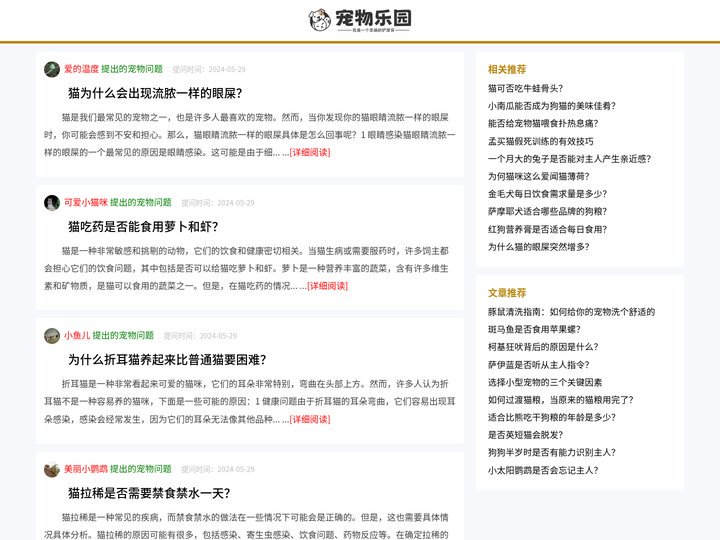Open recommended article 选择小型宠物的三个关键因素
The image size is (720, 540).
(x=545, y=382)
